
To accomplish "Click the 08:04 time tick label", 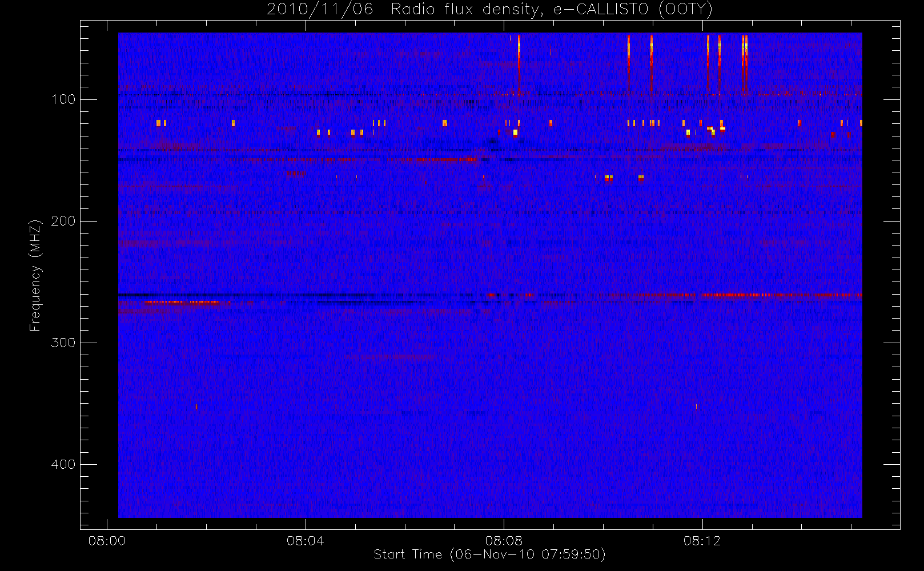I will coord(305,541).
